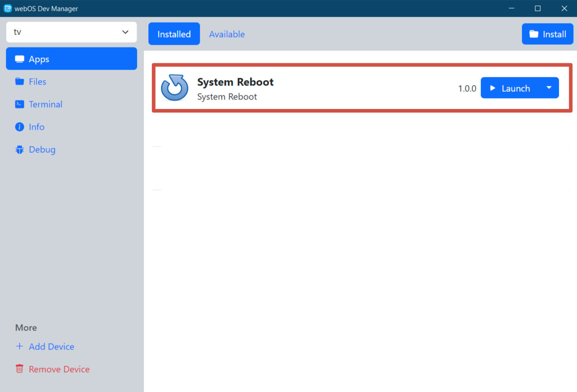Select the Debug bug icon in sidebar

(19, 150)
